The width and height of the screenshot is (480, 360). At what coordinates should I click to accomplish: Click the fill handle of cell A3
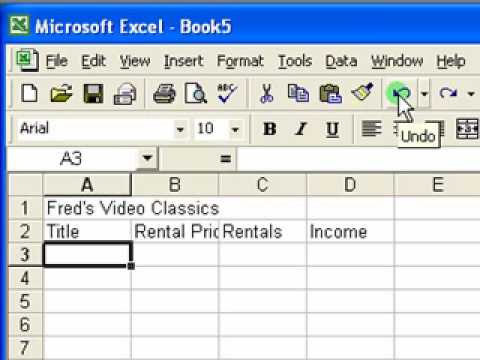(131, 266)
